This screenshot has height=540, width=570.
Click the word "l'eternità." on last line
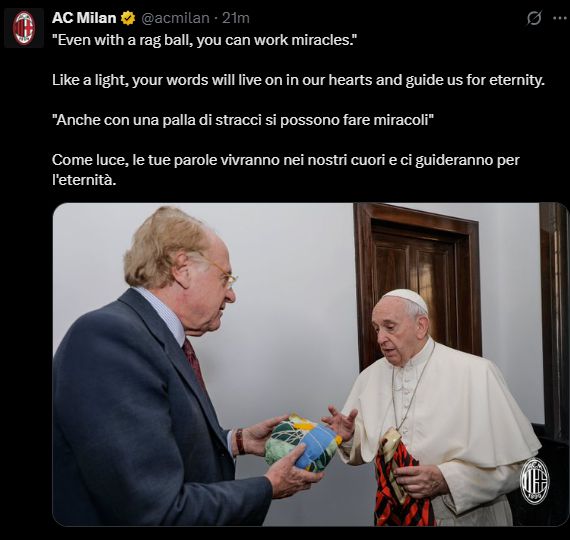click(84, 180)
